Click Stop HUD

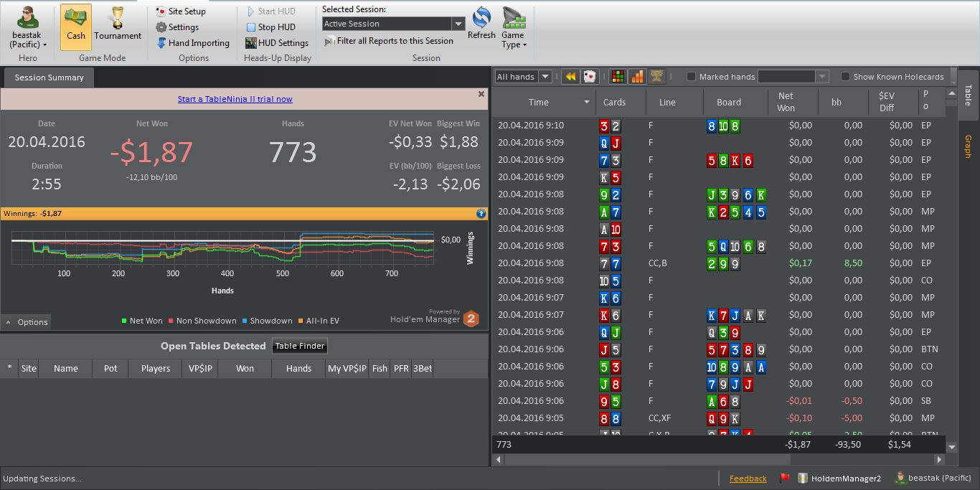[270, 27]
